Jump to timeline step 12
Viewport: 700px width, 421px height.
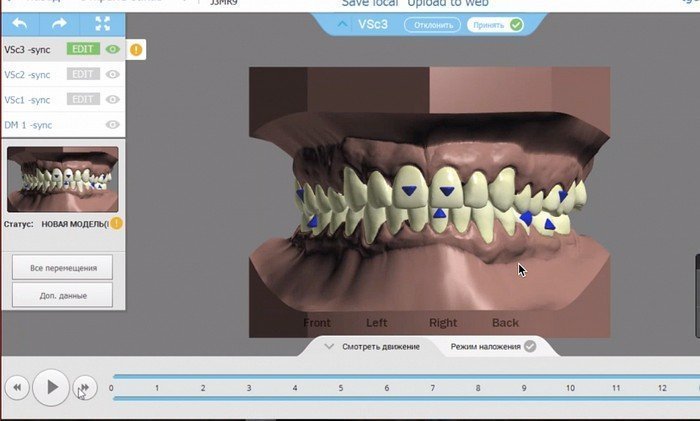tap(662, 388)
